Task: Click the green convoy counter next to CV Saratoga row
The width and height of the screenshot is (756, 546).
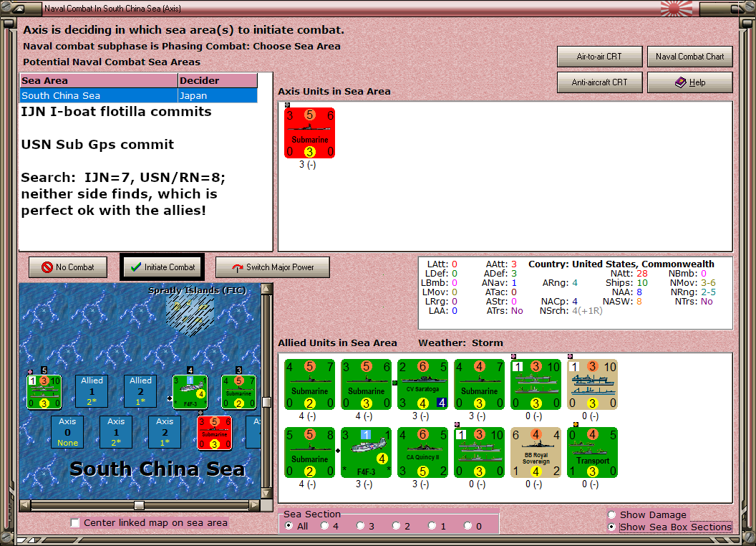Action: pos(536,384)
